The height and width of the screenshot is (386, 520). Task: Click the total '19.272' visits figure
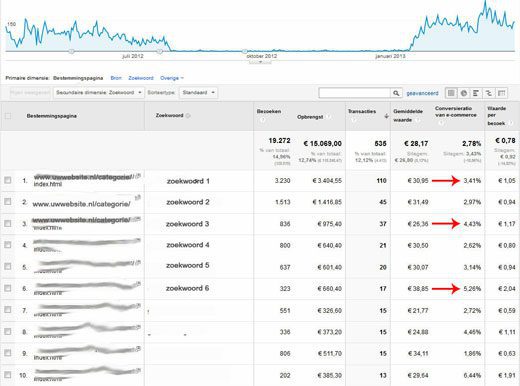279,141
